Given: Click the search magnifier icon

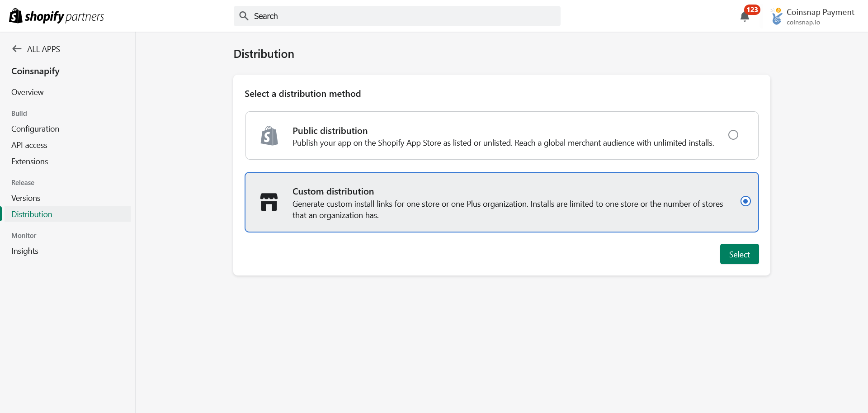Looking at the screenshot, I should click(244, 16).
